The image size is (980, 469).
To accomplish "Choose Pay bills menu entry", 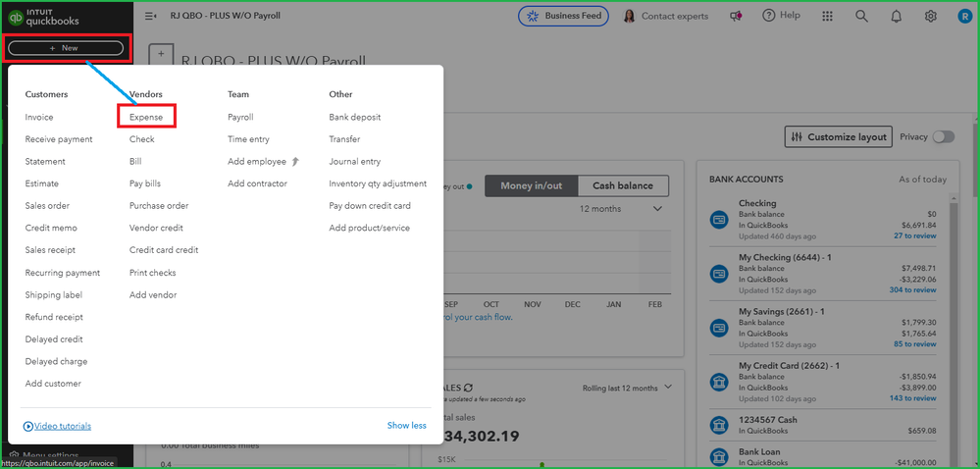I will 145,183.
